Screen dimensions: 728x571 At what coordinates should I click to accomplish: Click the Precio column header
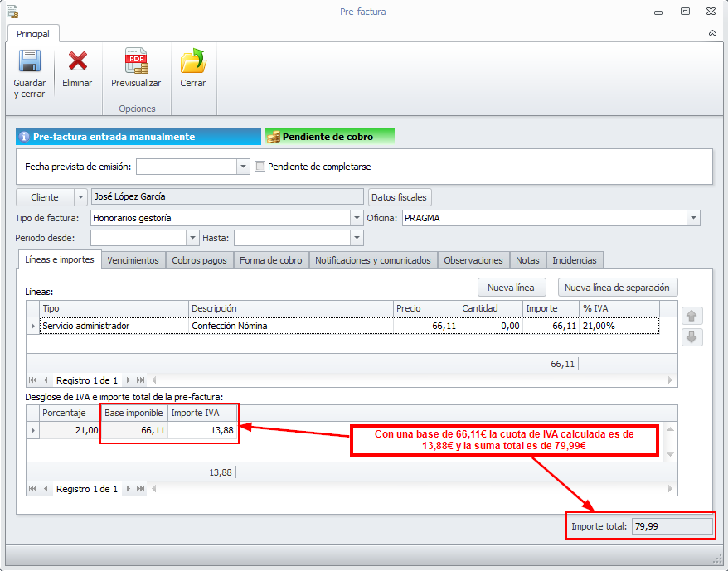point(425,309)
